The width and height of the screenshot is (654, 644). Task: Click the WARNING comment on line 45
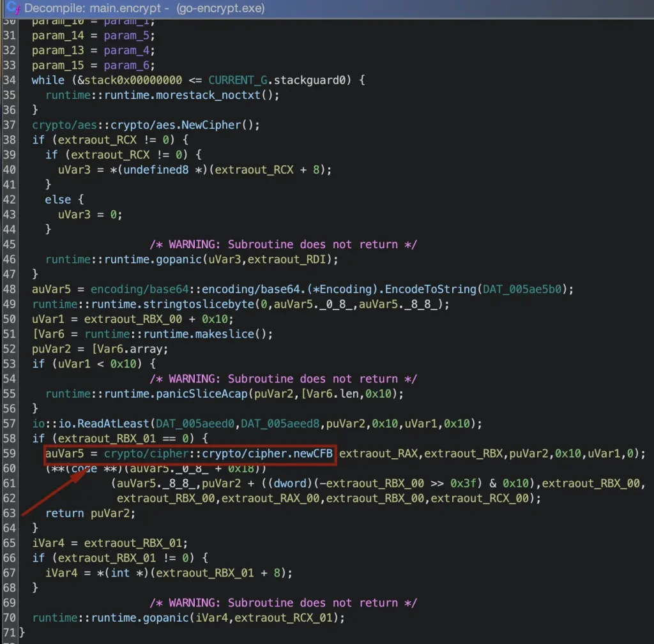pos(283,244)
